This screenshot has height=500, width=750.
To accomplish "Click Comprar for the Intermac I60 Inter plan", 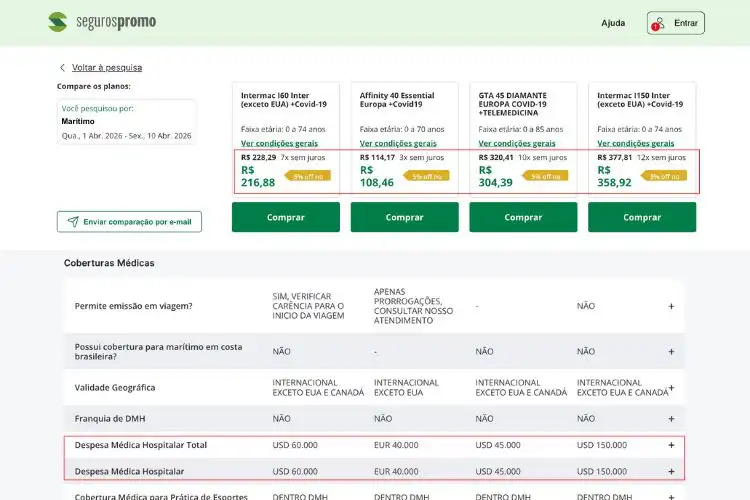I will click(x=286, y=217).
